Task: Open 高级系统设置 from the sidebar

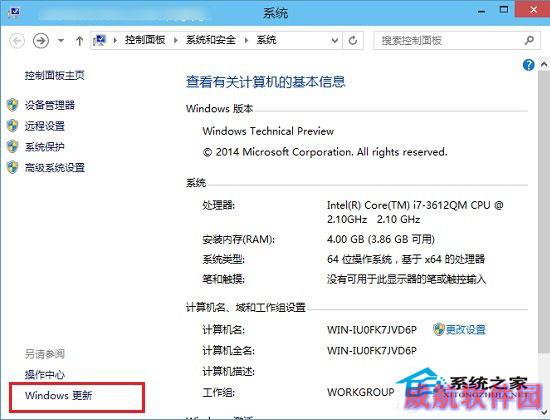Action: 55,168
